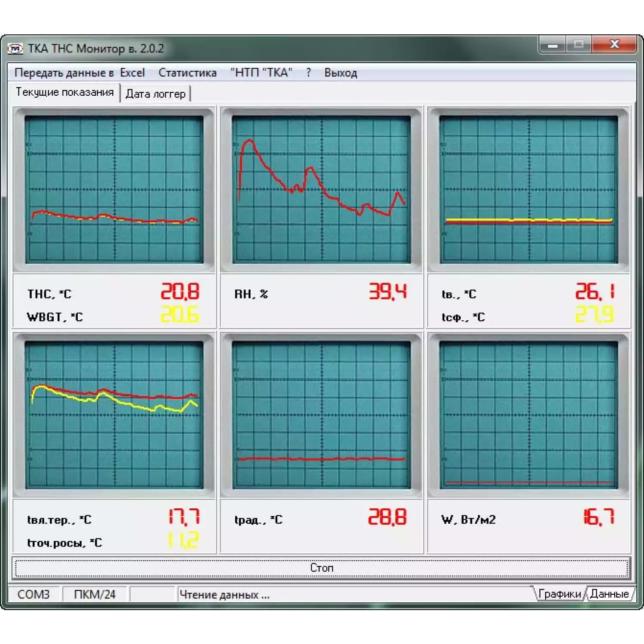The height and width of the screenshot is (644, 644).
Task: Click the RH humidity graph
Action: coord(321,189)
